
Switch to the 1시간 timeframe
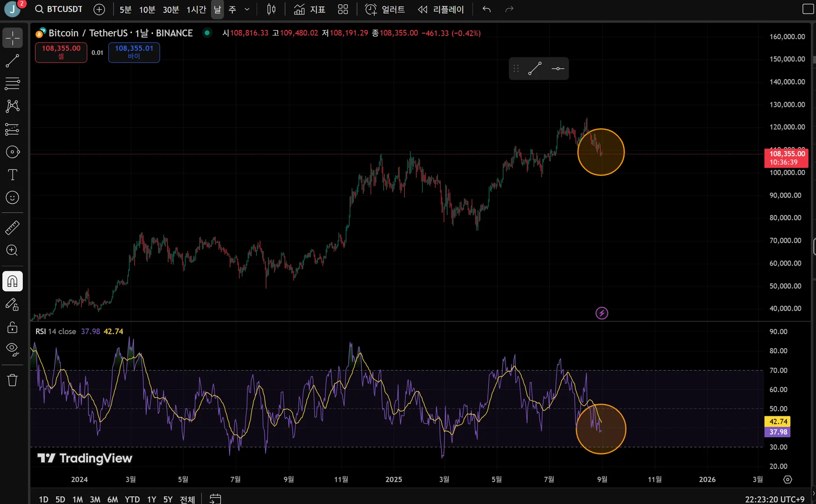pos(196,10)
